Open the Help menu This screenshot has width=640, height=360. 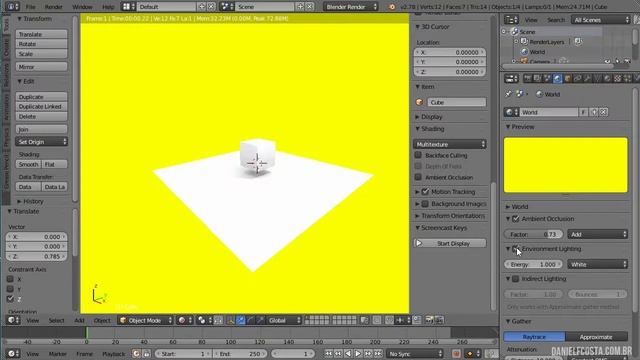(108, 7)
